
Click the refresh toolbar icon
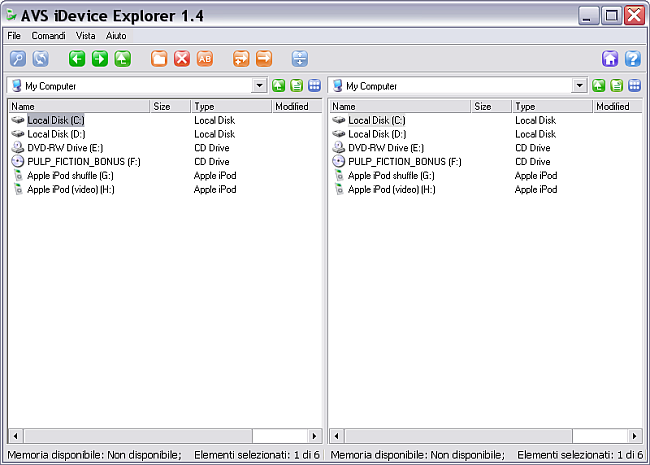tap(41, 58)
